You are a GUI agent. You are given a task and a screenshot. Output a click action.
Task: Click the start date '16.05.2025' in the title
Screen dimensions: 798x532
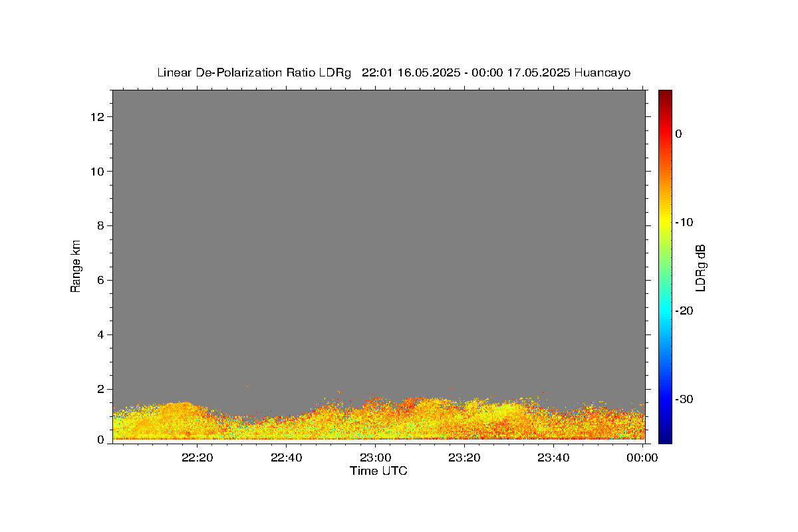pos(428,72)
